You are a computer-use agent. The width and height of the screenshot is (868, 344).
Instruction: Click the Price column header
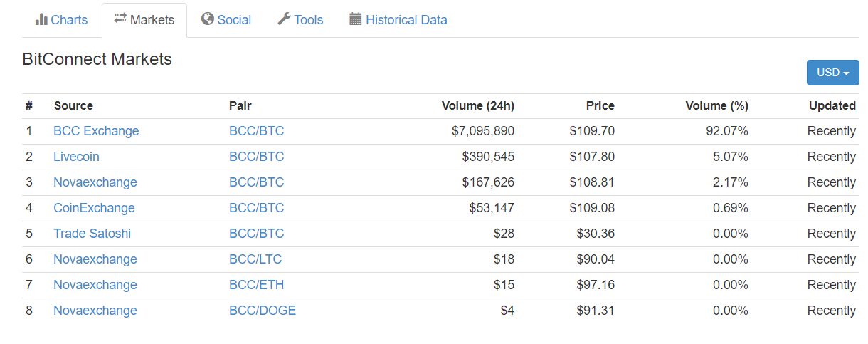coord(600,105)
